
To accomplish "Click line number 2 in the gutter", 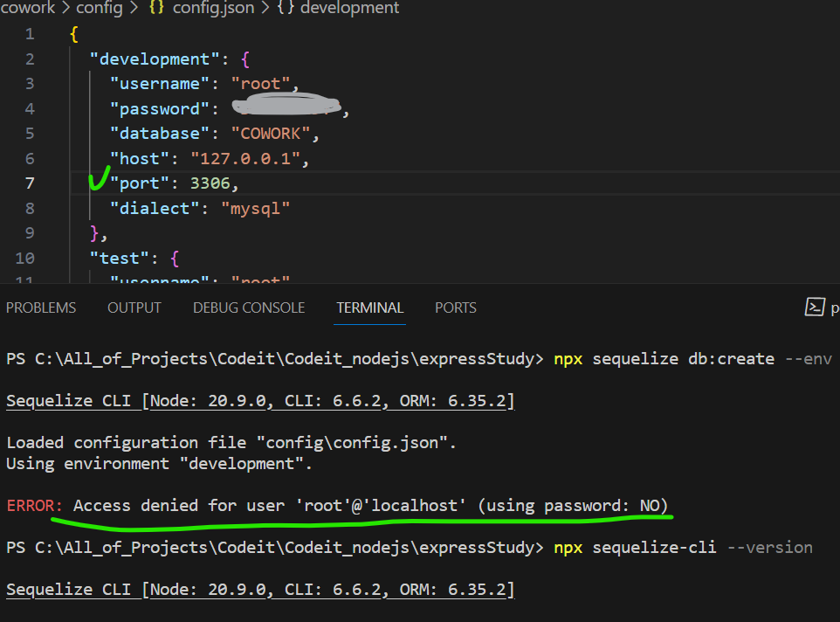I will point(30,59).
